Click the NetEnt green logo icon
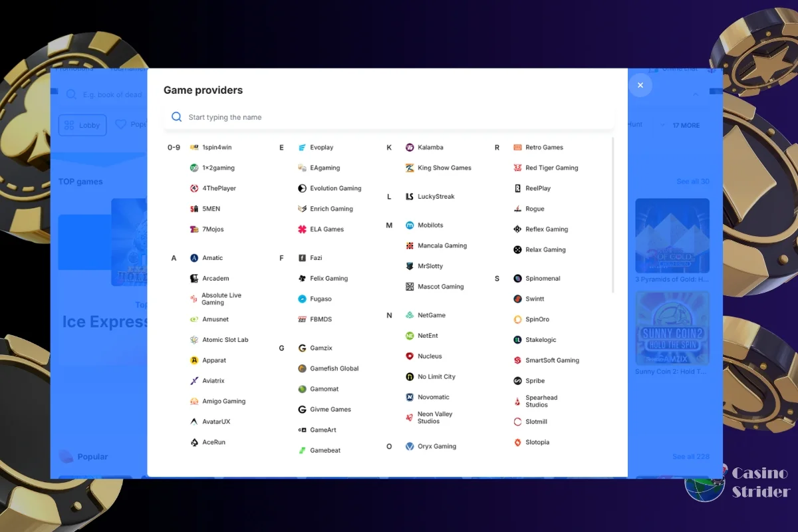Screen dimensions: 798x532 410,336
